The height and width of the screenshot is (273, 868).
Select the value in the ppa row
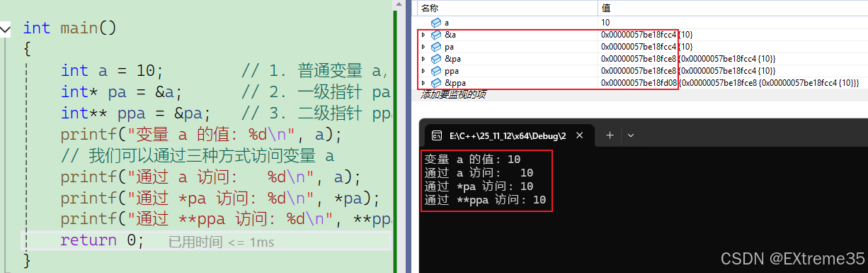tap(688, 71)
